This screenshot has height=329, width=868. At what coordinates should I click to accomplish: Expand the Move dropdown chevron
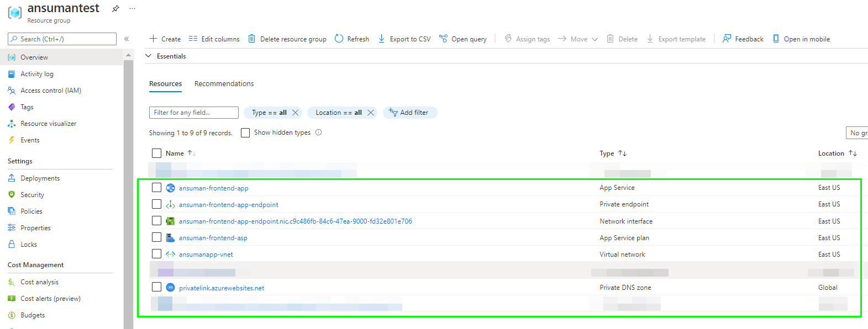(x=595, y=39)
